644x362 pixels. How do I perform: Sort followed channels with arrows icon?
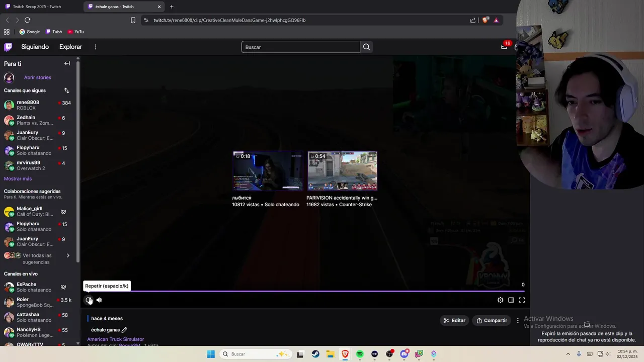click(66, 90)
